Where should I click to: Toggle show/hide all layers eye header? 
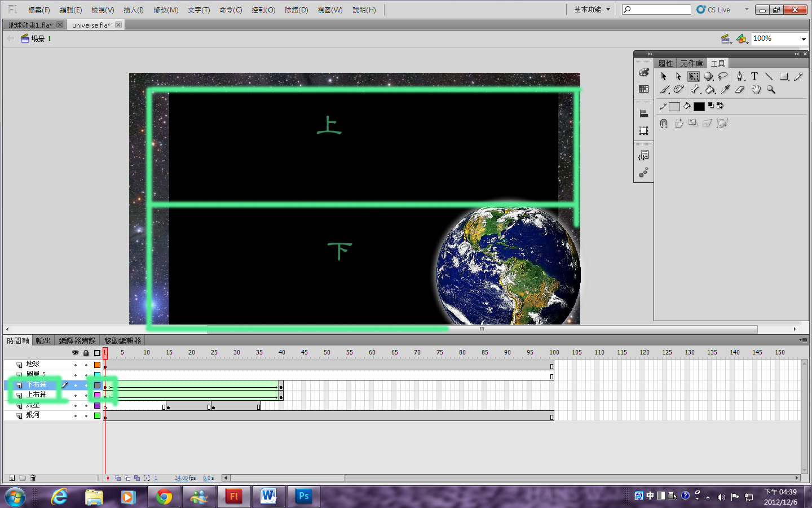click(75, 353)
